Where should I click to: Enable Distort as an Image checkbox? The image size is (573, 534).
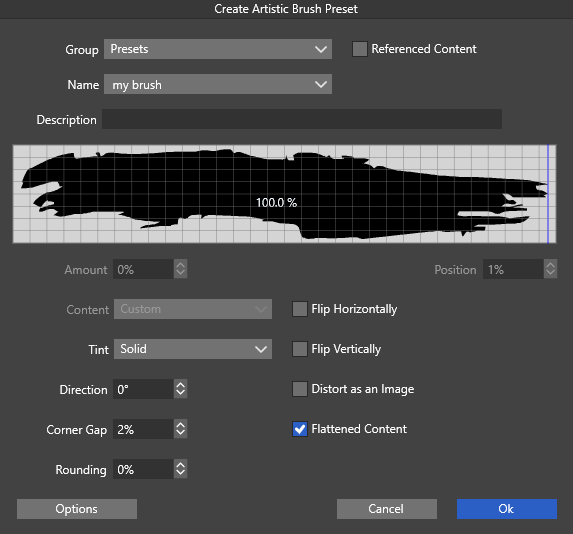300,389
